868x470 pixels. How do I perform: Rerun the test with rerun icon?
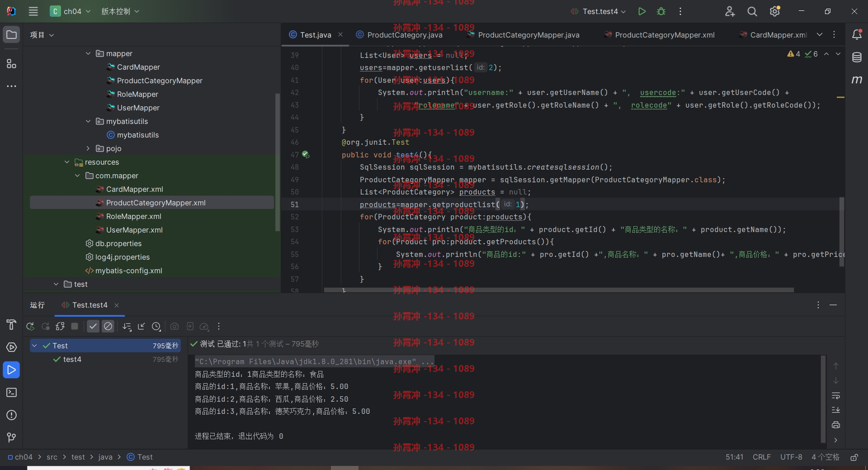point(30,326)
